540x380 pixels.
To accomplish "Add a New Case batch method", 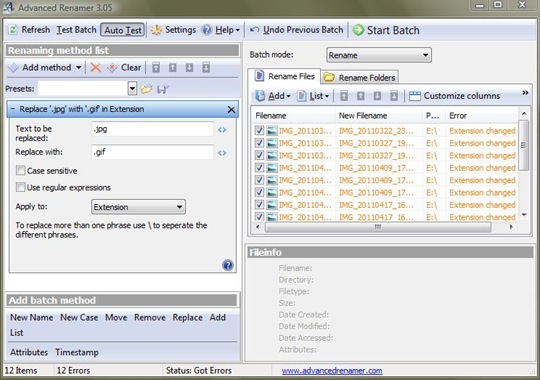I will pos(79,317).
